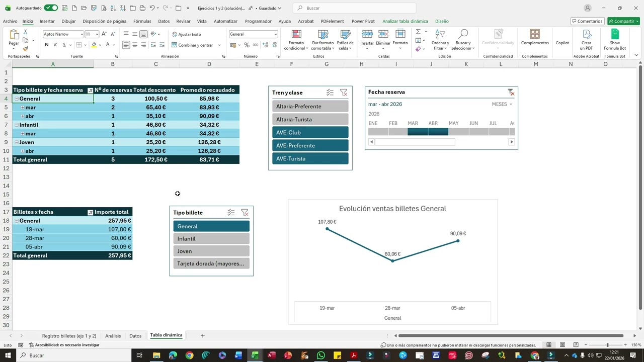Screen dimensions: 644x362
Task: Toggle multi-select in Tren y clase slicer
Action: pyautogui.click(x=330, y=93)
